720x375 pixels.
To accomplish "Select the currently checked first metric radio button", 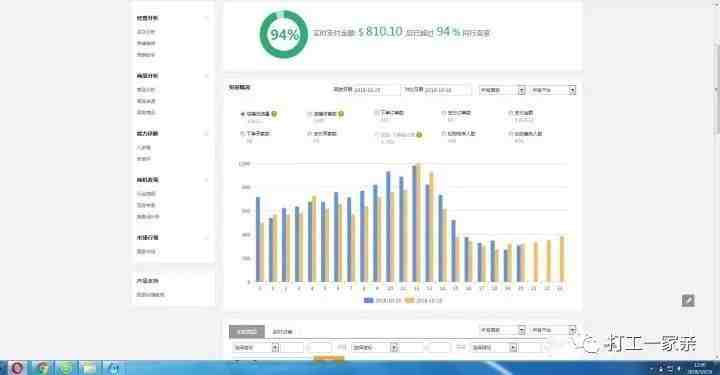I will [x=242, y=113].
